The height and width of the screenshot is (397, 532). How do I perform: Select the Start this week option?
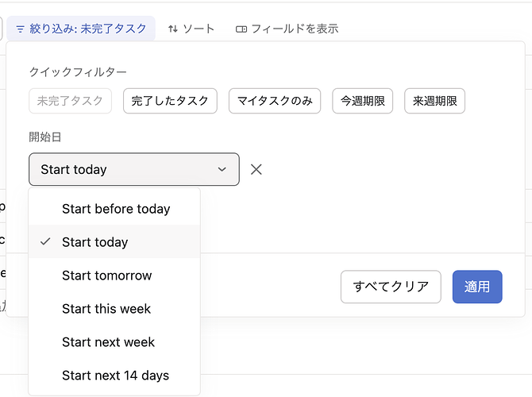tap(106, 309)
